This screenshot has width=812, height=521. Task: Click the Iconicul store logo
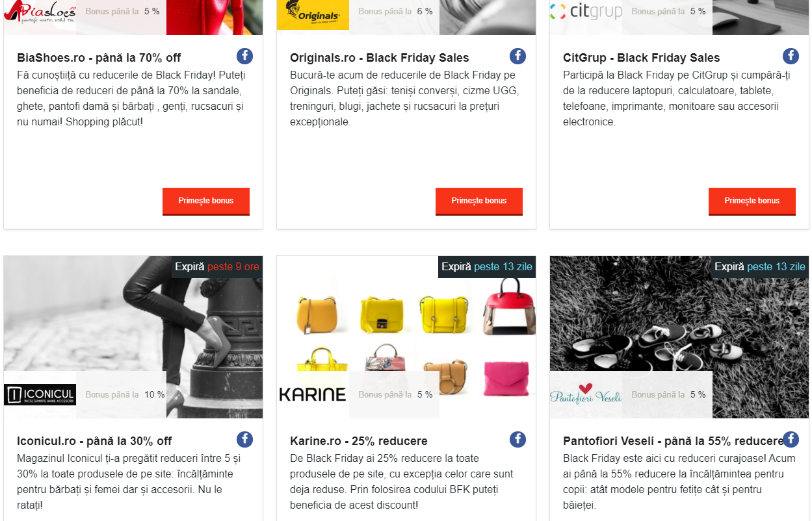click(40, 394)
